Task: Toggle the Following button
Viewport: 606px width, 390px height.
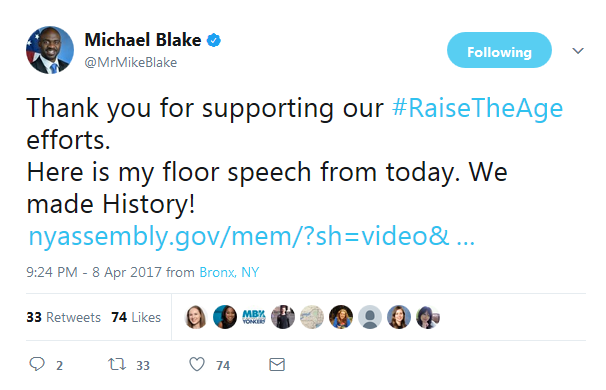Action: 499,50
